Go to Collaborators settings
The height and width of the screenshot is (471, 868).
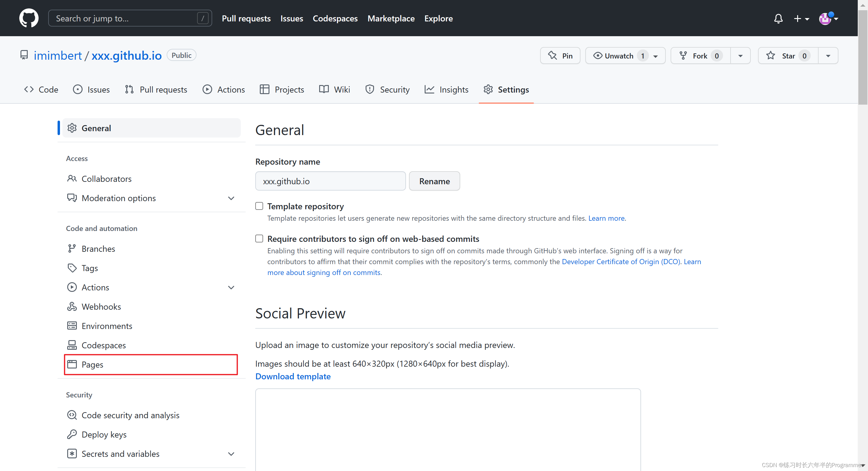(106, 179)
